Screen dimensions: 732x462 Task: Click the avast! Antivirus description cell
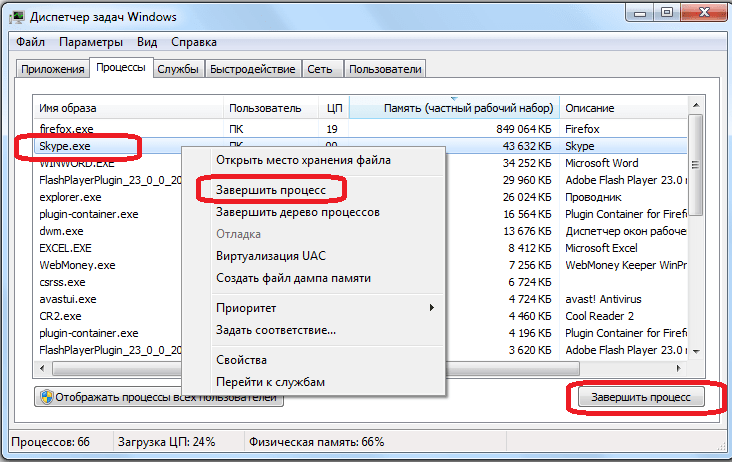coord(603,299)
